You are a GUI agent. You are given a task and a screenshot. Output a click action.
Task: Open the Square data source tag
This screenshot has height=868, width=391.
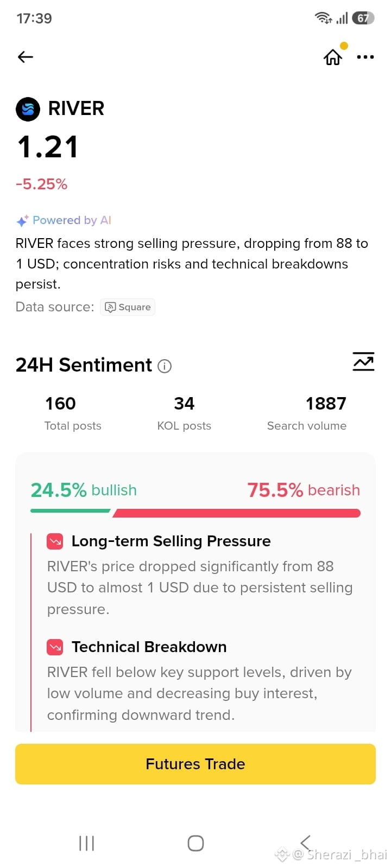tap(128, 307)
